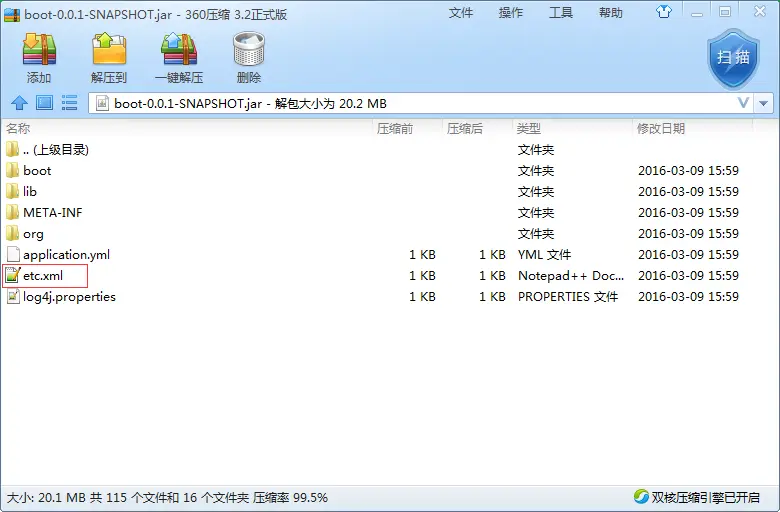Viewport: 780px width, 512px height.
Task: Select the 'lib' folder name
Action: tap(30, 192)
